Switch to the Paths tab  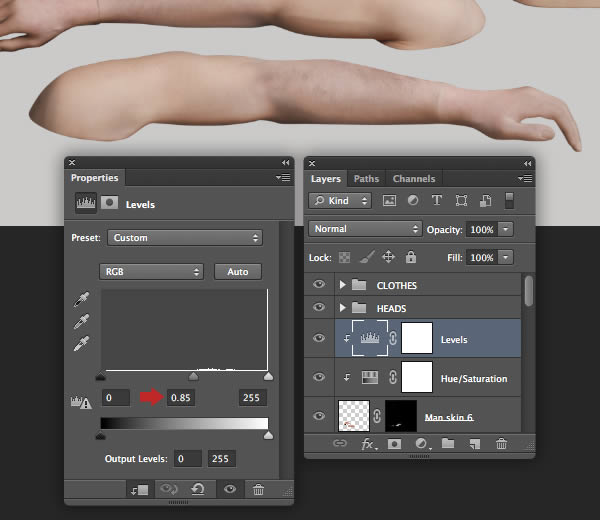click(366, 179)
